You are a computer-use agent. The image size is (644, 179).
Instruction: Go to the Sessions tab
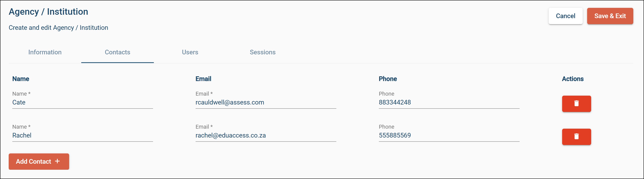coord(263,52)
